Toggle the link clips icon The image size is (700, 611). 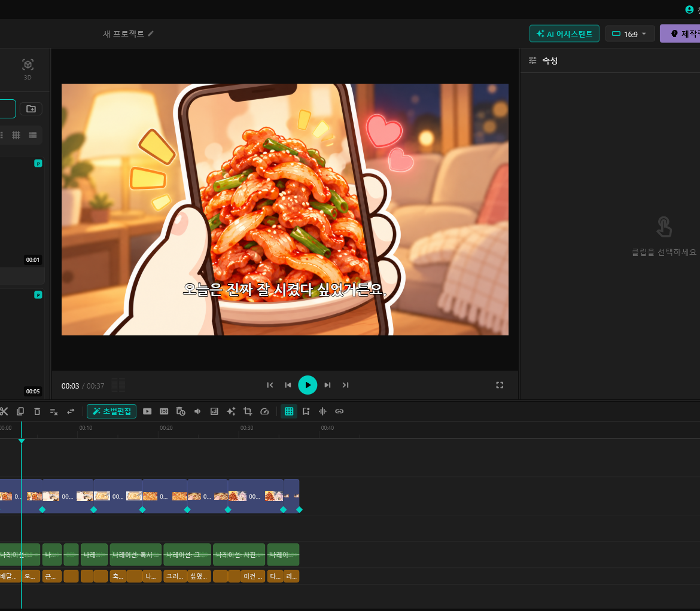pyautogui.click(x=339, y=411)
